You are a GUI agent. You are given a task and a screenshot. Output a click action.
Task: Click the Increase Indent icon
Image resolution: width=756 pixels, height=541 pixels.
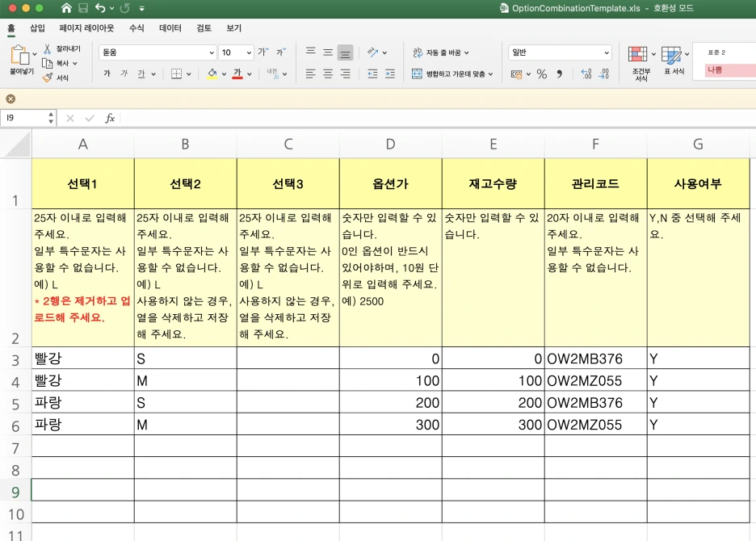[x=389, y=73]
